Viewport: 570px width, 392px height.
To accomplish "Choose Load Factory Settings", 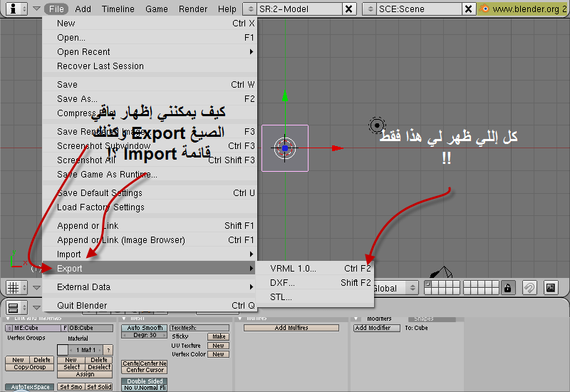I will (150, 207).
